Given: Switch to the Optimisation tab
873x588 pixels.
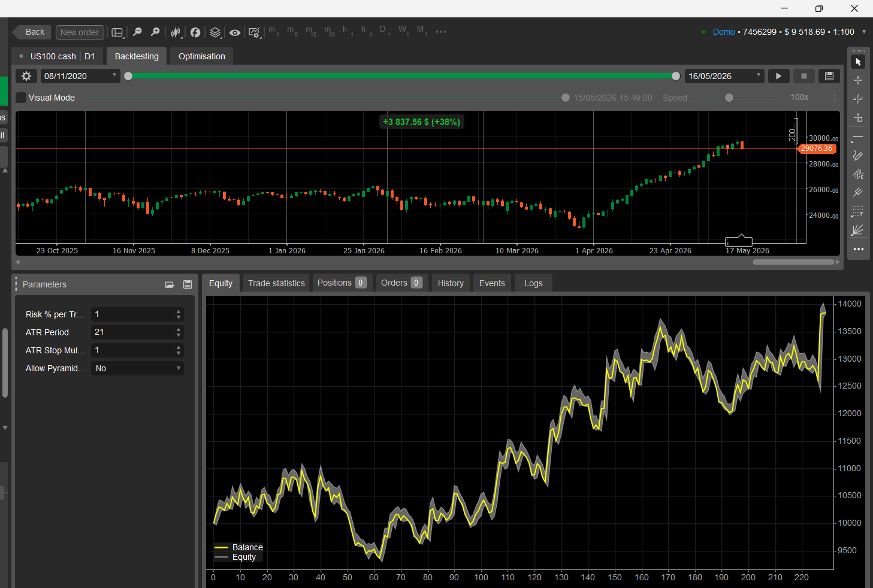Looking at the screenshot, I should 202,56.
